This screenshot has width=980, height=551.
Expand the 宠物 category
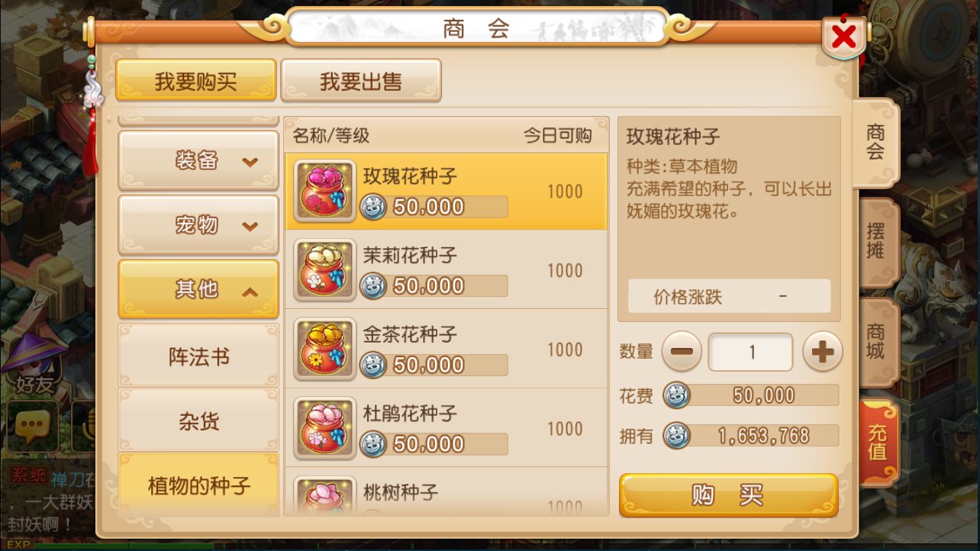pos(198,225)
